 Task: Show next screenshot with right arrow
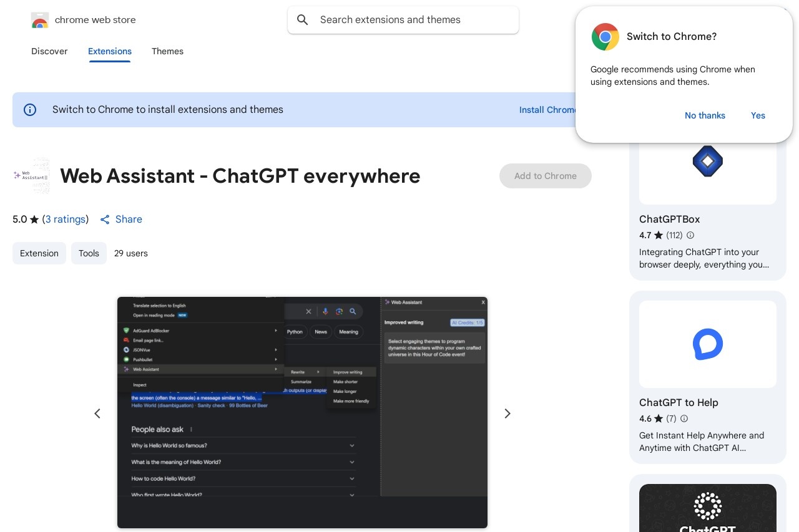coord(507,414)
